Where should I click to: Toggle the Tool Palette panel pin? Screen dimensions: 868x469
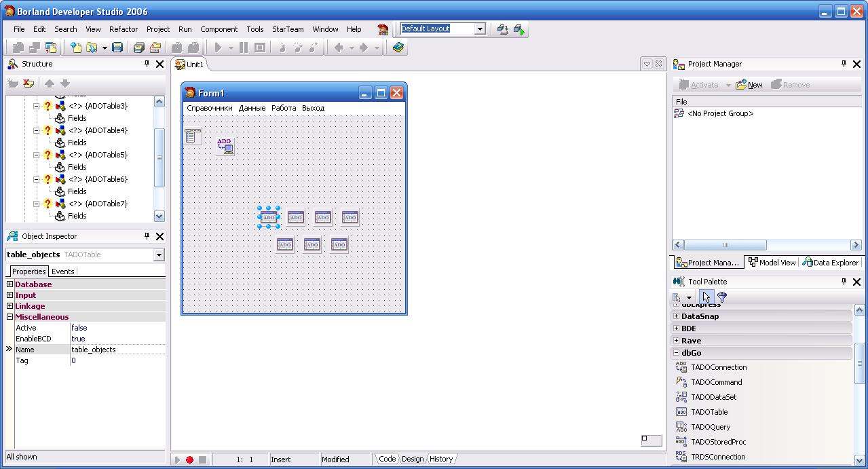point(844,281)
